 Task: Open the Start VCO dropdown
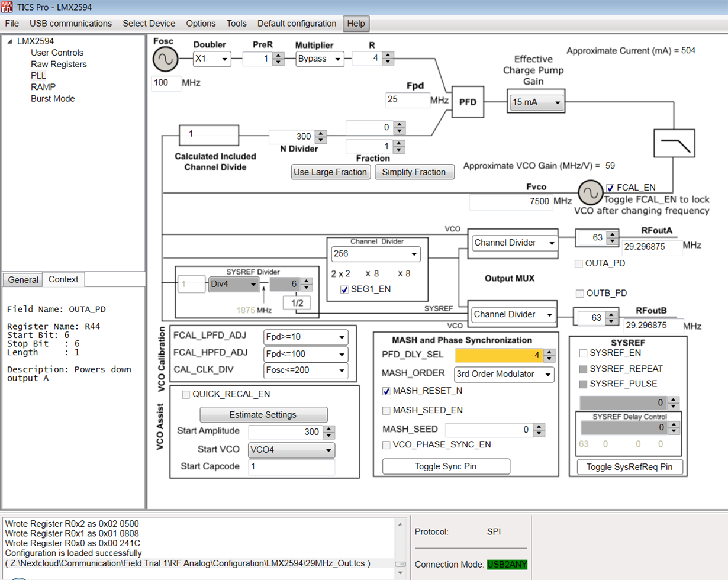point(291,450)
